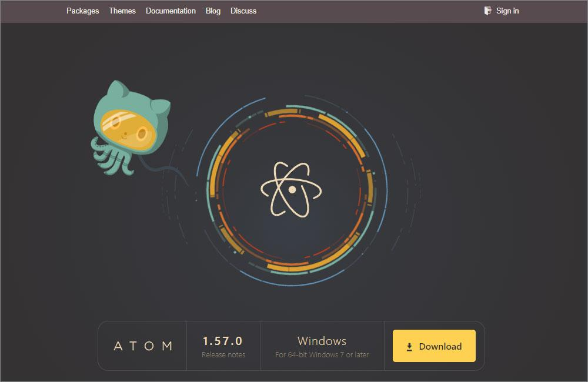
Task: Click the 1.57.0 version number
Action: [223, 341]
